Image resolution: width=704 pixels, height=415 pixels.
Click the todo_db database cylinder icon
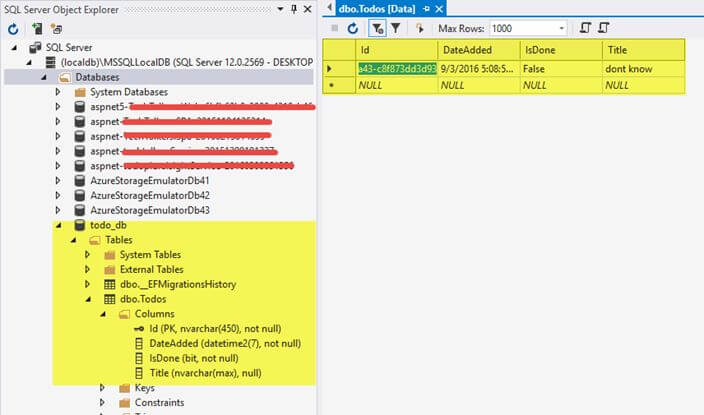click(79, 225)
